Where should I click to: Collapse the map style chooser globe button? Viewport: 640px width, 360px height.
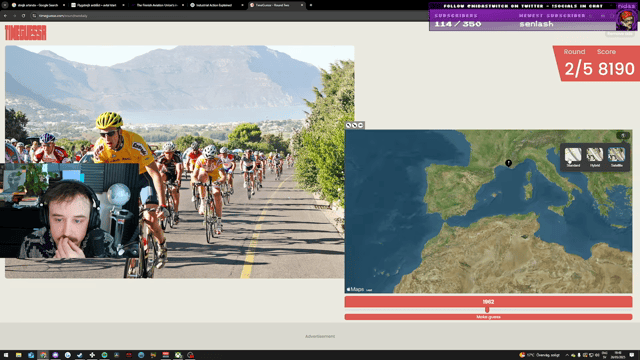pyautogui.click(x=623, y=136)
